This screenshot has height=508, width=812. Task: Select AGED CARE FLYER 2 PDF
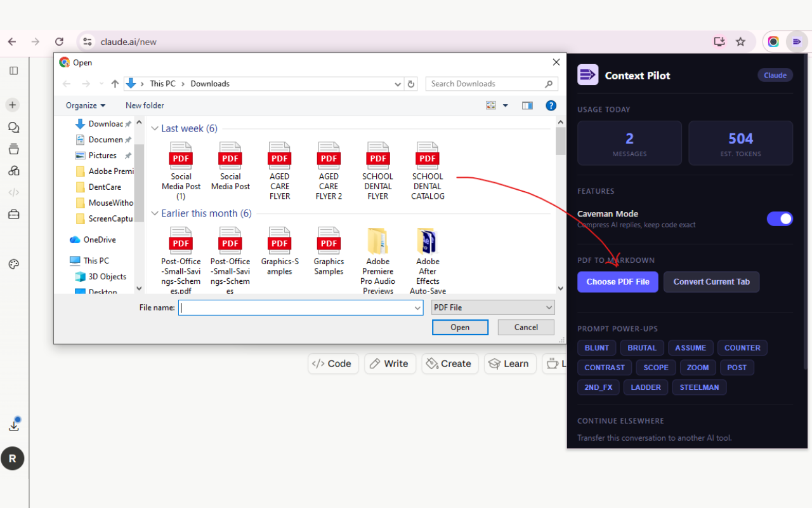[x=329, y=171]
